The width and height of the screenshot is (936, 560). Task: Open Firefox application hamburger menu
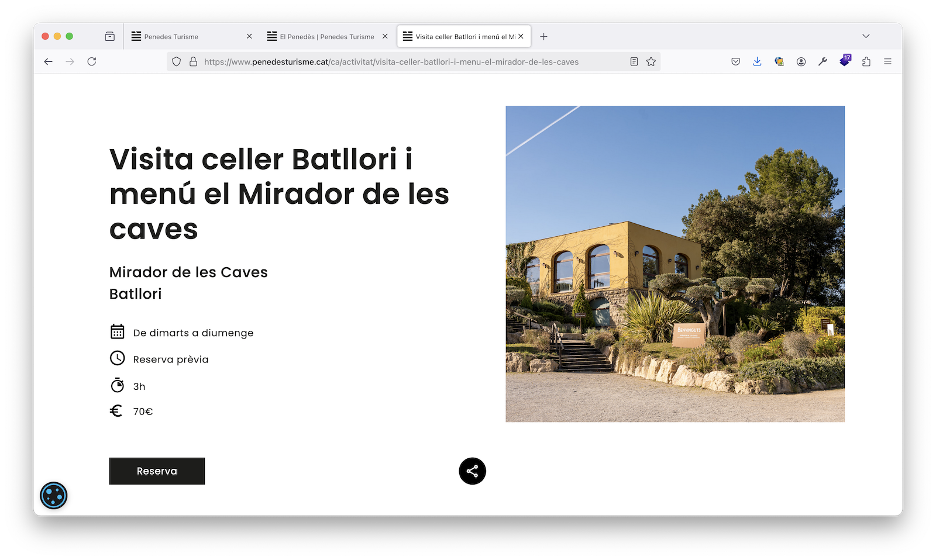click(x=887, y=62)
